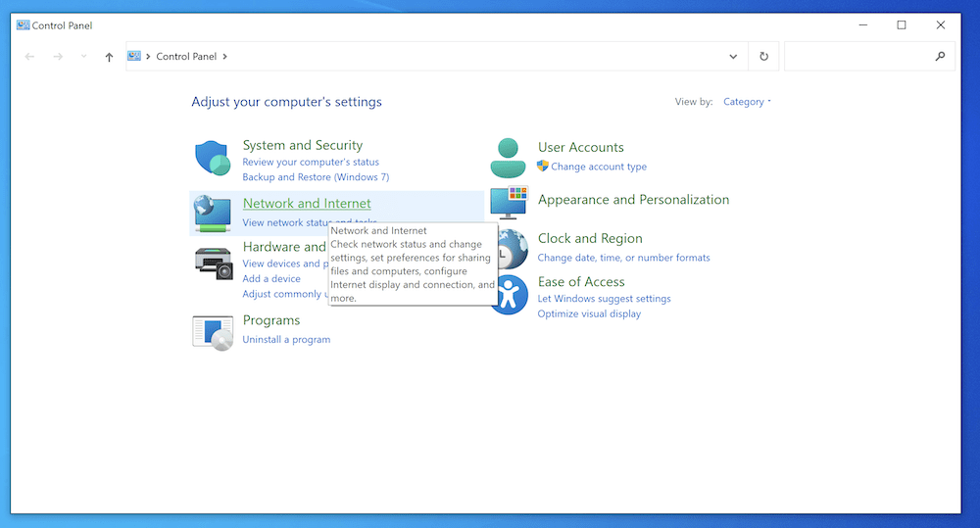Click the Network and Internet globe icon
The image size is (980, 528).
[213, 214]
